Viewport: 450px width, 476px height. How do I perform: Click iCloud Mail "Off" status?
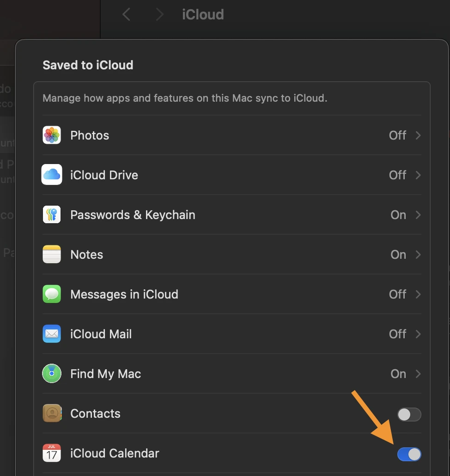tap(397, 334)
